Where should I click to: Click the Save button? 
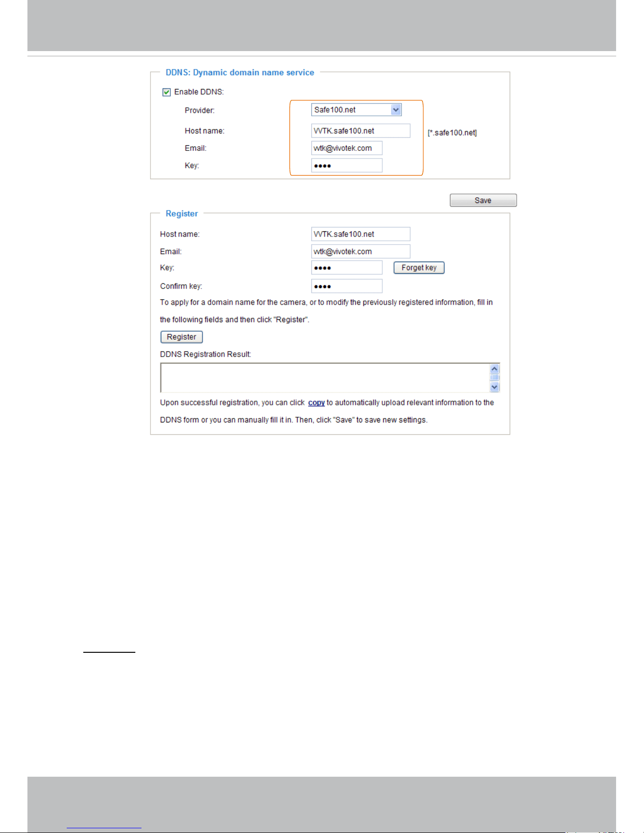point(483,201)
